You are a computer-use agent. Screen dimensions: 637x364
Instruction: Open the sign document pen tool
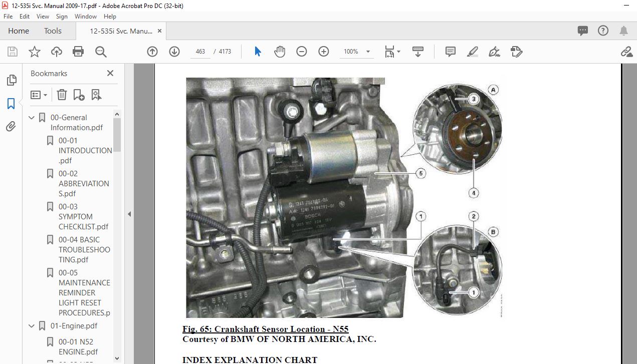tap(495, 52)
